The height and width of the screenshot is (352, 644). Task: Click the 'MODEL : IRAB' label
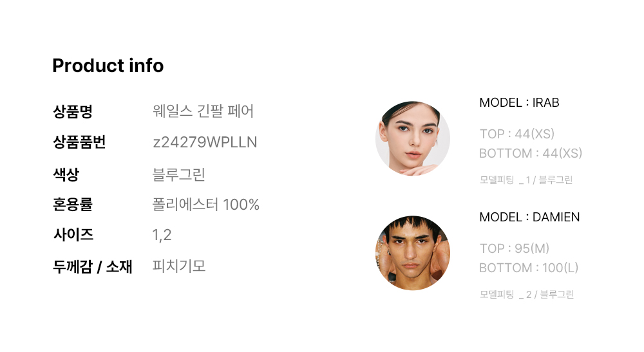coord(519,103)
